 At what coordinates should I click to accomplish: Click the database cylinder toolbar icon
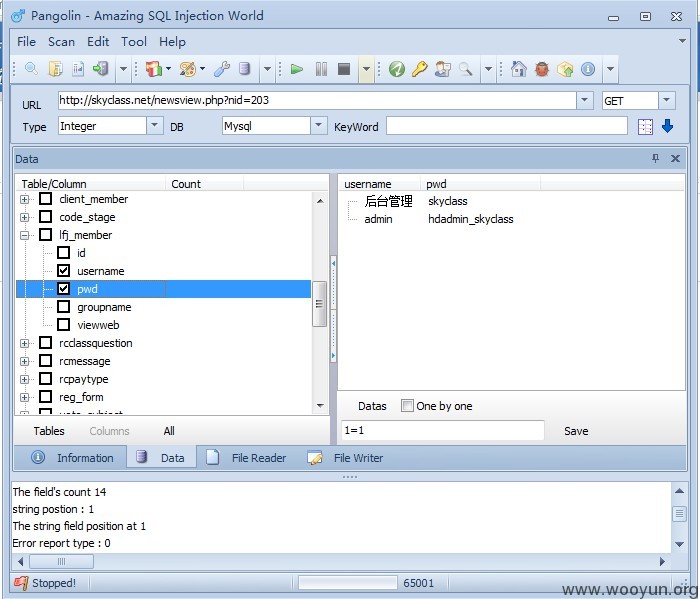[x=244, y=69]
